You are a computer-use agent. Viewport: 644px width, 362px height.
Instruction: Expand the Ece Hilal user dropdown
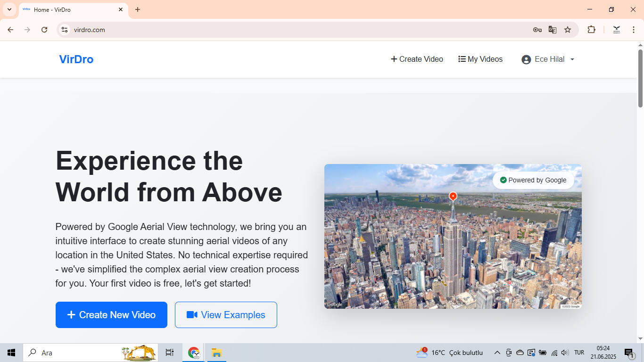548,59
